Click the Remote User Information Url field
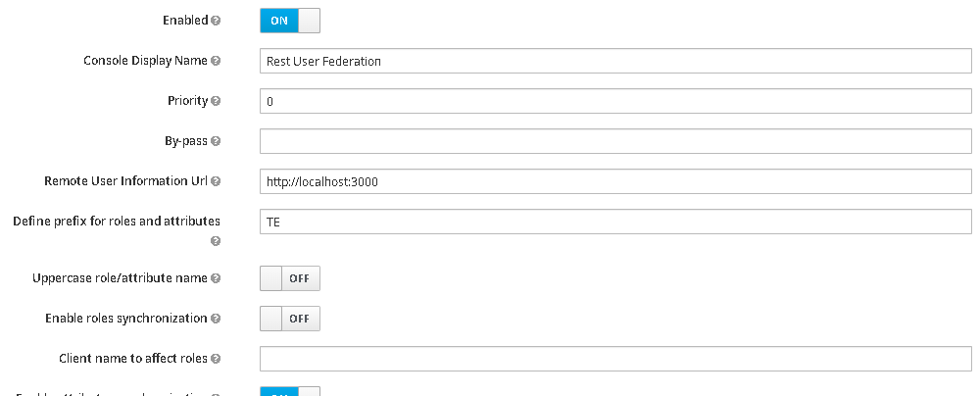980x396 pixels. coord(615,181)
